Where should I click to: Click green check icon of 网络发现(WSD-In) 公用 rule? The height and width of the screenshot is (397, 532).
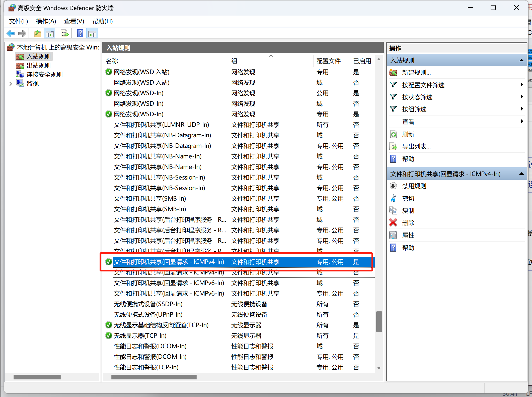click(x=109, y=93)
